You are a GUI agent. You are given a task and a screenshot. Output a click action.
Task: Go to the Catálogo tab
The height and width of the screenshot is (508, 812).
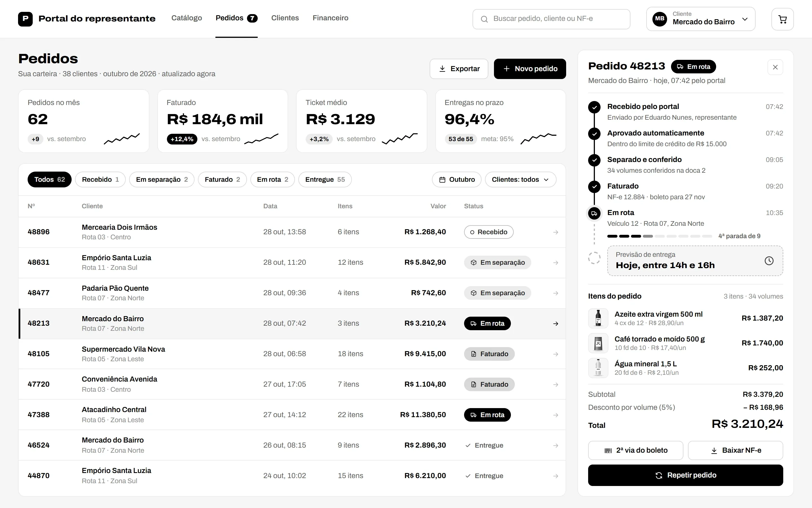point(187,18)
